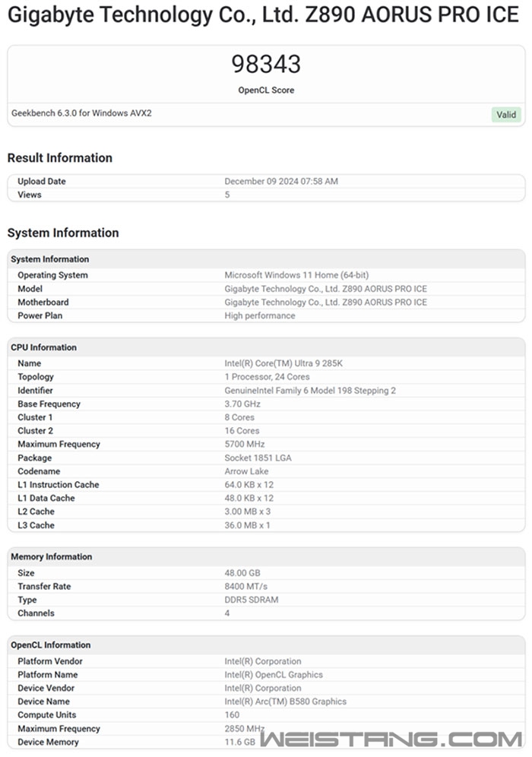Click the 'High performance' value
Image resolution: width=532 pixels, height=757 pixels.
tap(260, 315)
